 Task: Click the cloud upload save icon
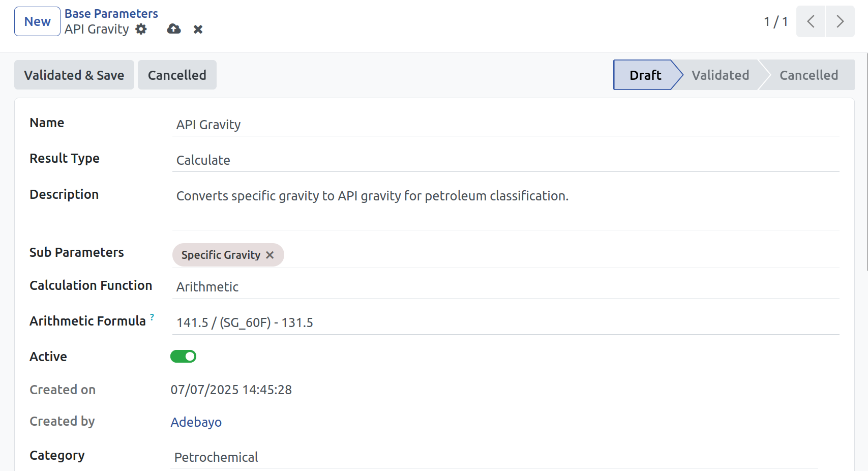pyautogui.click(x=174, y=30)
